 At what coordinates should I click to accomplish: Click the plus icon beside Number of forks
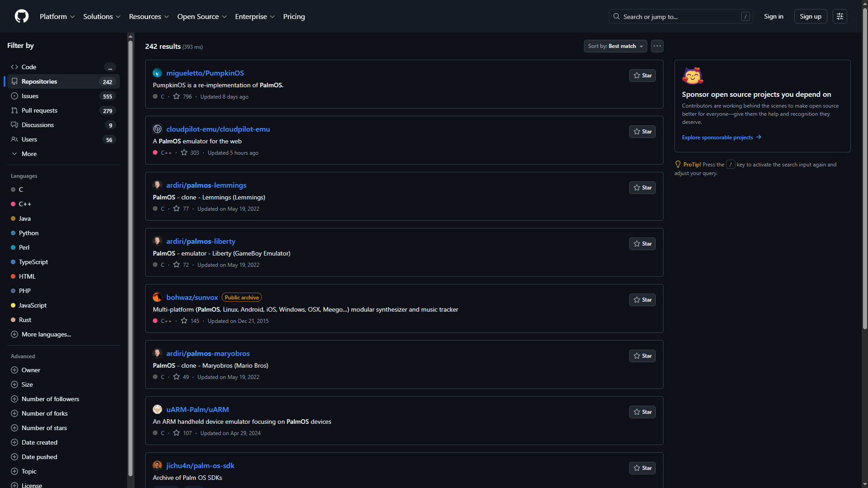coord(14,413)
